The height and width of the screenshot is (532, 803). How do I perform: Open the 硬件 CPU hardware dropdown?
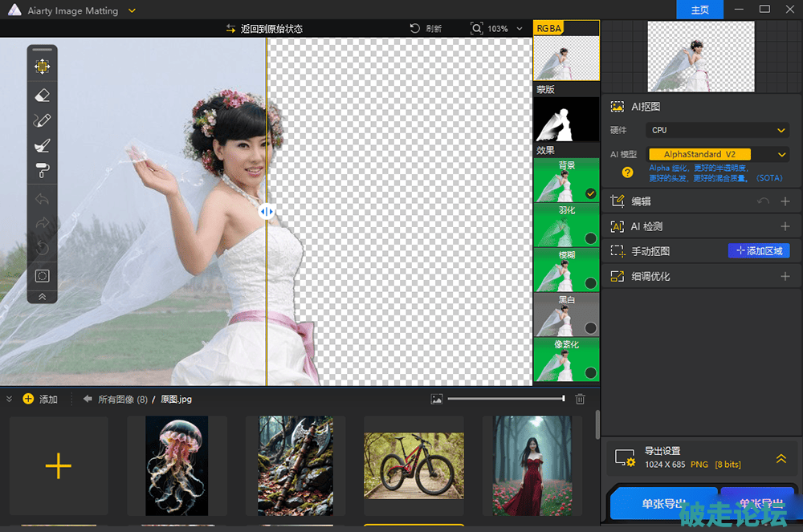pyautogui.click(x=718, y=130)
